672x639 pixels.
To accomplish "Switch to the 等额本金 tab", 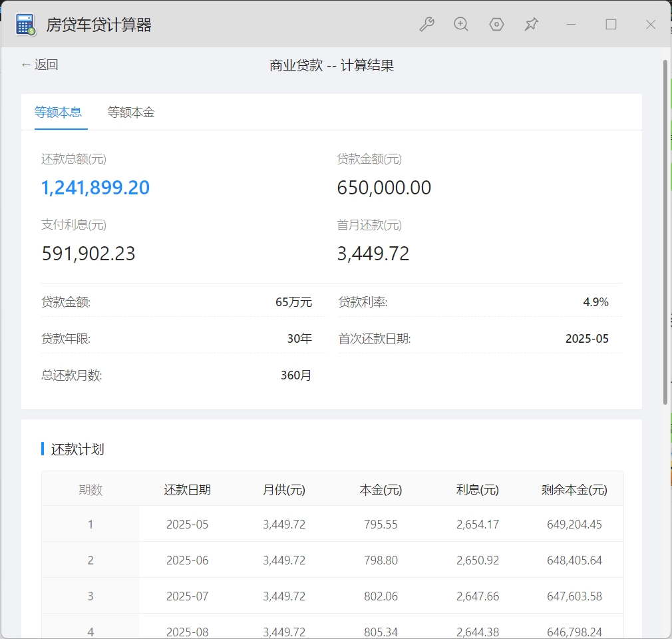I will pos(130,112).
